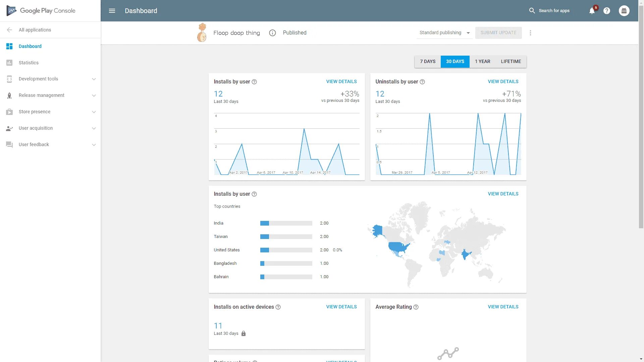Click the 30 DAYS active tab
644x362 pixels.
455,61
